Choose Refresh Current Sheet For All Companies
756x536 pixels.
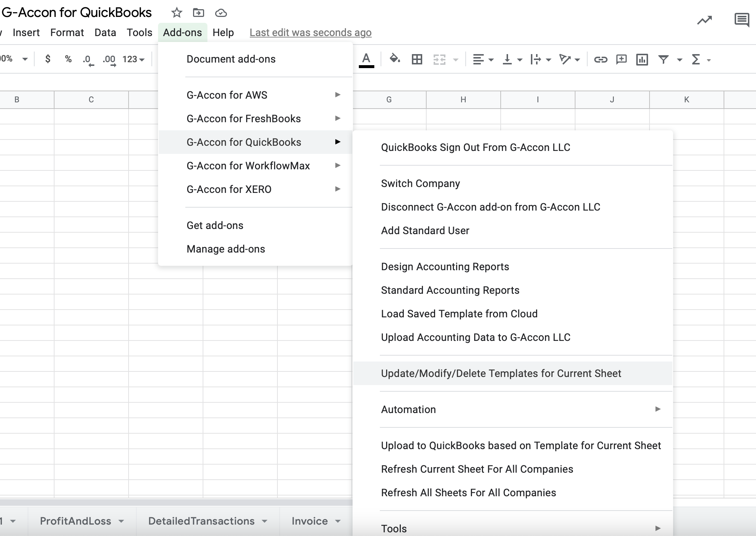(513, 469)
